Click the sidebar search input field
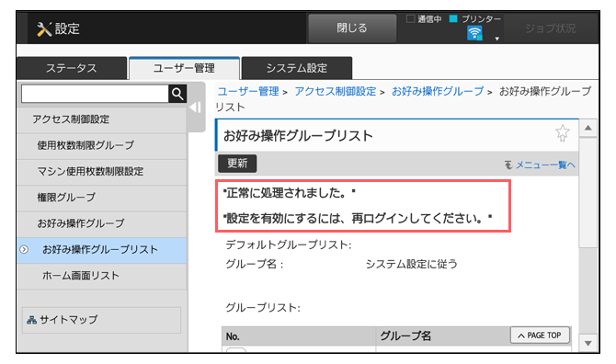Image resolution: width=616 pixels, height=364 pixels. coord(95,94)
